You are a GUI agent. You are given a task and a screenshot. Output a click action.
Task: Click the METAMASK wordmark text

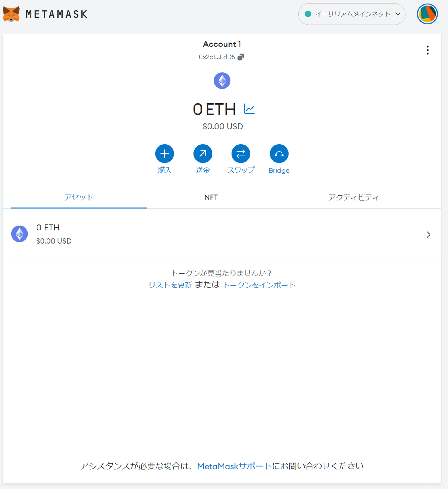point(57,14)
